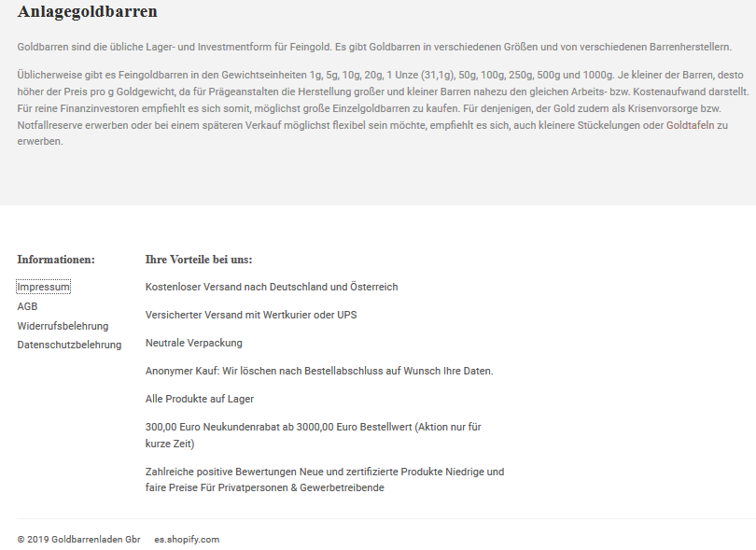Click the Informationen: footer heading
The image size is (756, 550).
pyautogui.click(x=56, y=260)
